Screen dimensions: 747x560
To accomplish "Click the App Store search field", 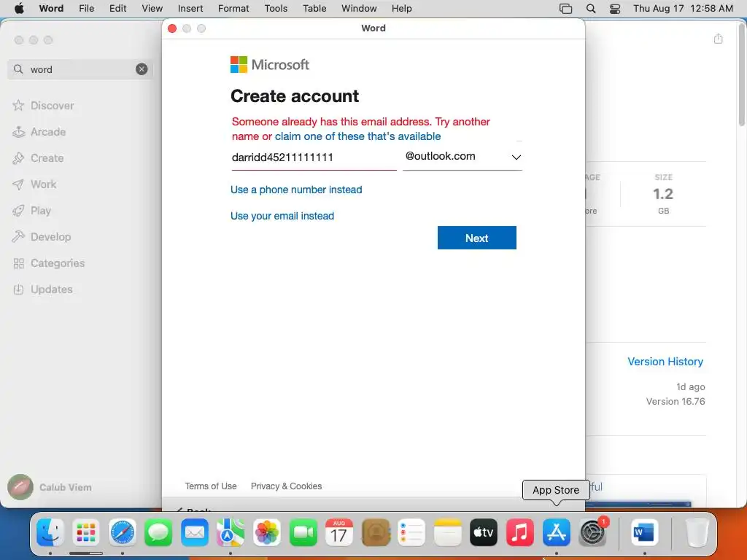I will [x=80, y=69].
